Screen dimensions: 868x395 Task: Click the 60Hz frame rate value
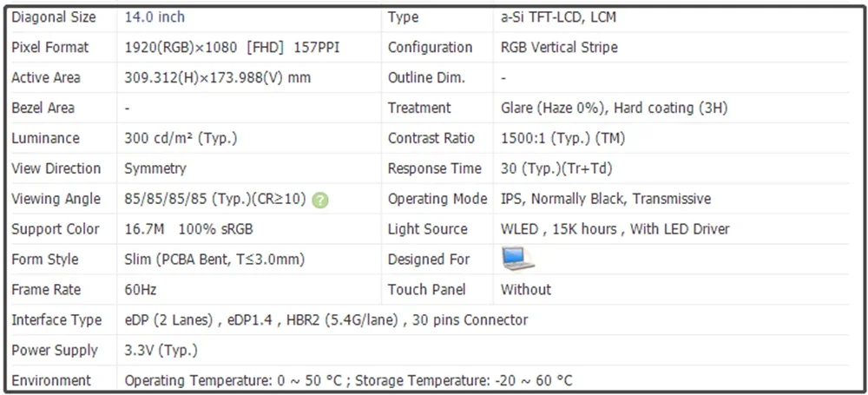[x=141, y=290]
